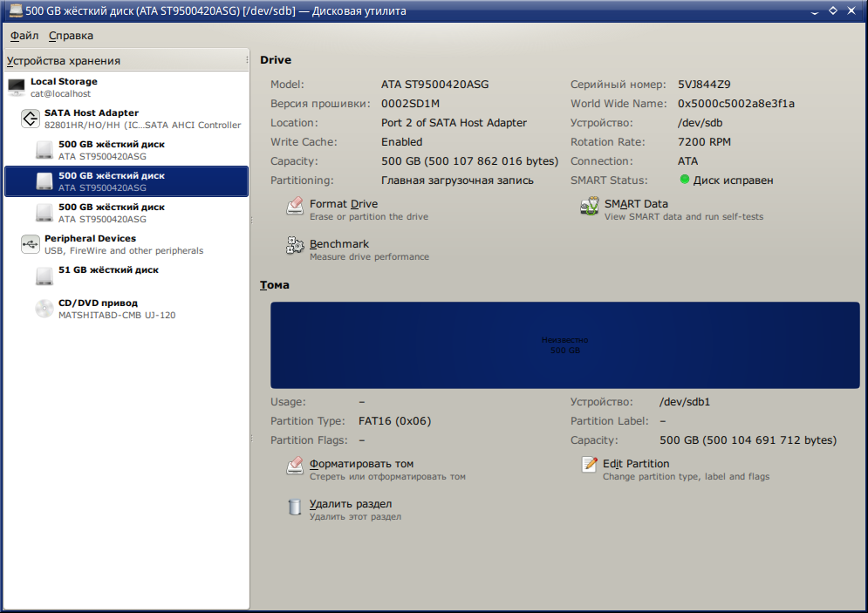Select the 51 GB hard disk
This screenshot has width=868, height=613.
tap(108, 270)
